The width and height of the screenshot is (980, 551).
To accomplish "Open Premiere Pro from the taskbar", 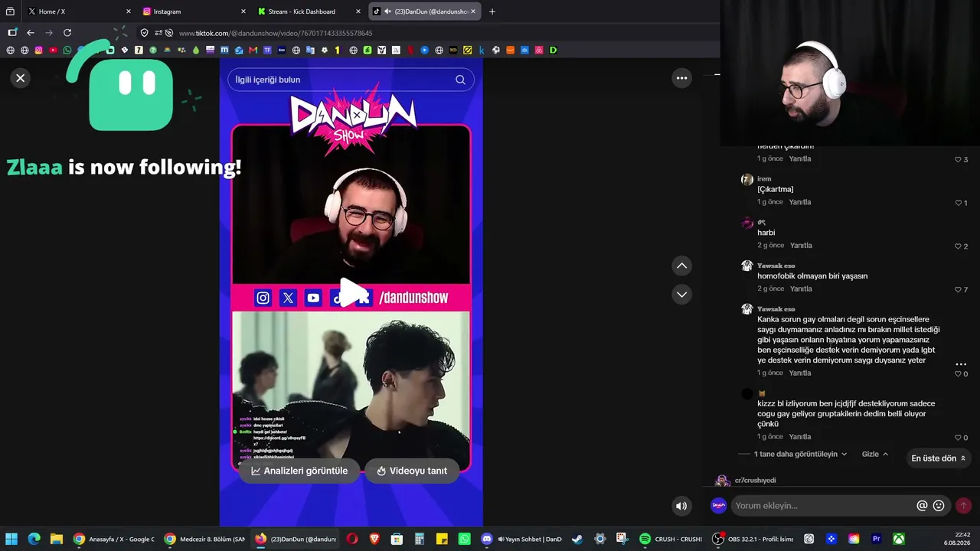I will pos(877,539).
